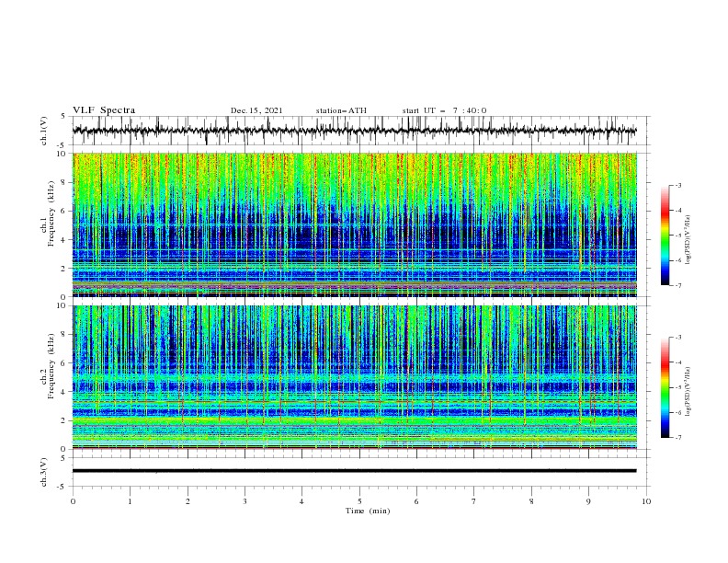This screenshot has width=728, height=563.
Task: Click the 'station=ATH' label
Action: [341, 110]
